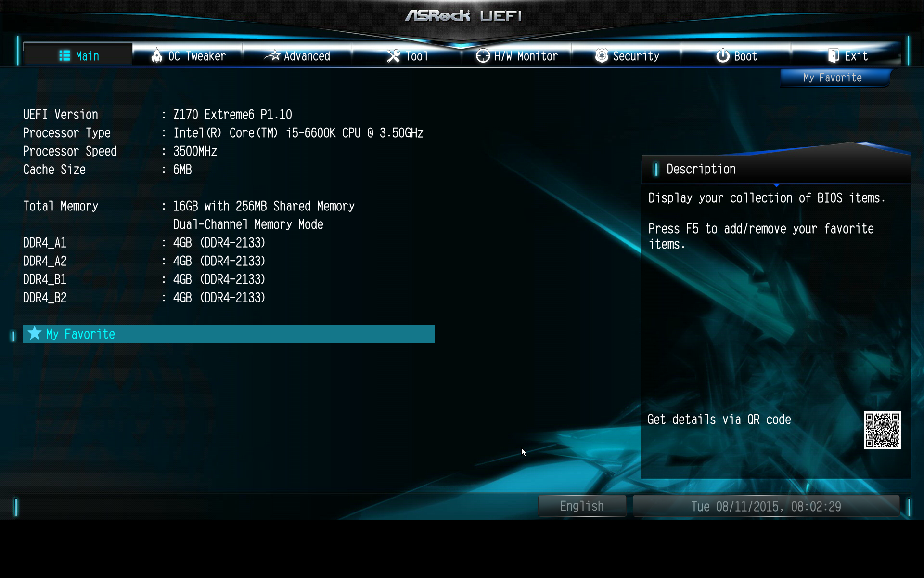Click the Description panel header

(776, 169)
